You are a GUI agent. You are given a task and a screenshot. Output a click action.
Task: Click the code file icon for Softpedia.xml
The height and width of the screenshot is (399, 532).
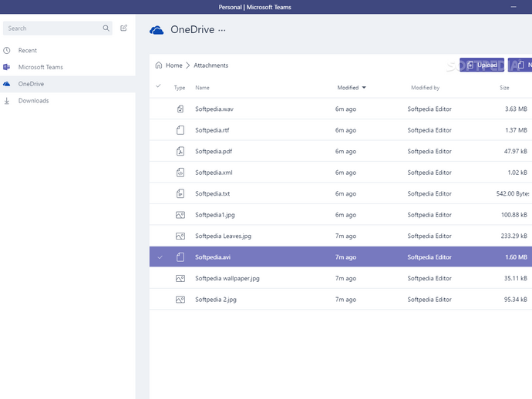click(x=180, y=173)
